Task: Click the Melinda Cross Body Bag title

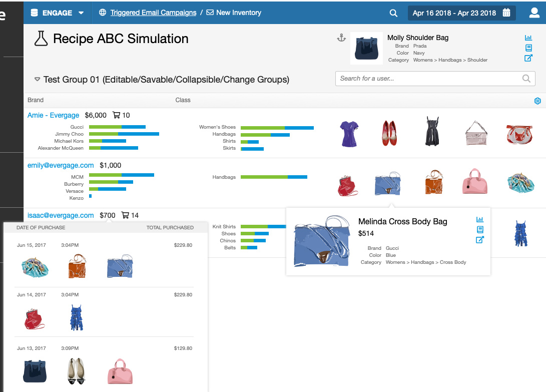Action: [x=402, y=222]
